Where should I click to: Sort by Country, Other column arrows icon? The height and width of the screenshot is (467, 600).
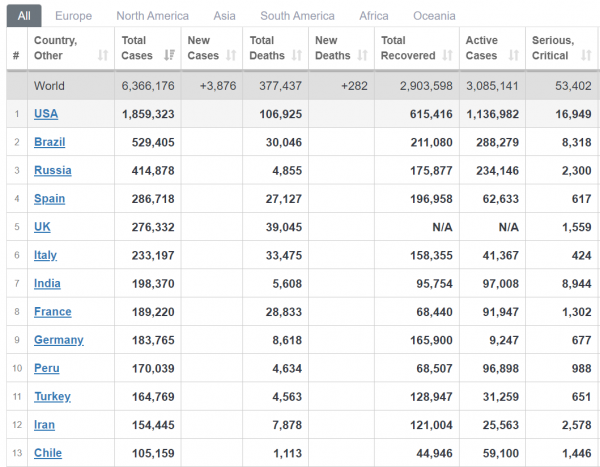(103, 56)
